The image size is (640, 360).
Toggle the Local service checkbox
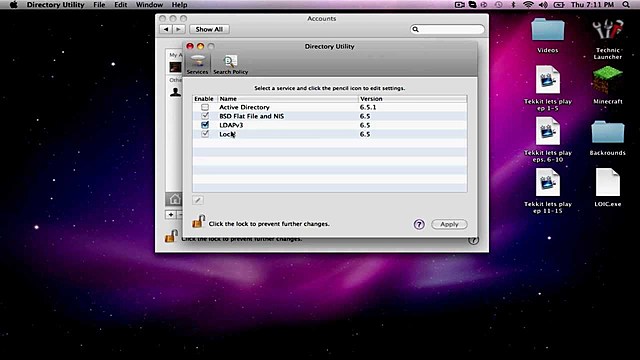tap(205, 134)
